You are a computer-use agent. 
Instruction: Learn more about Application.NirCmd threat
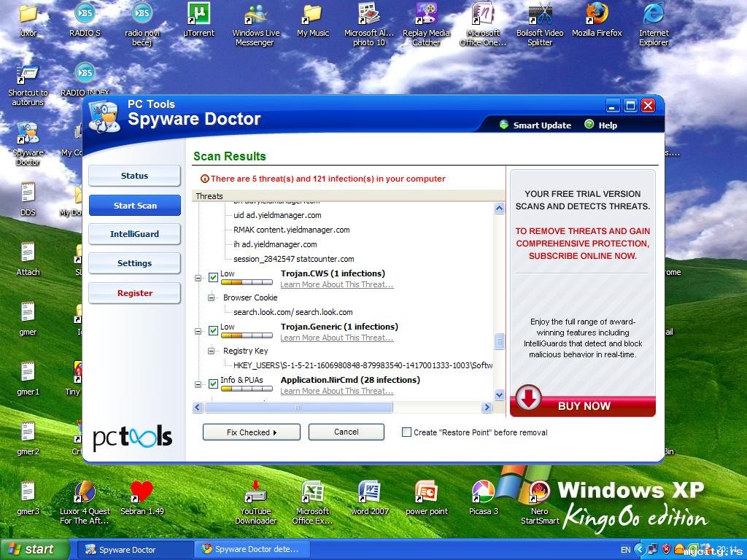coord(337,391)
